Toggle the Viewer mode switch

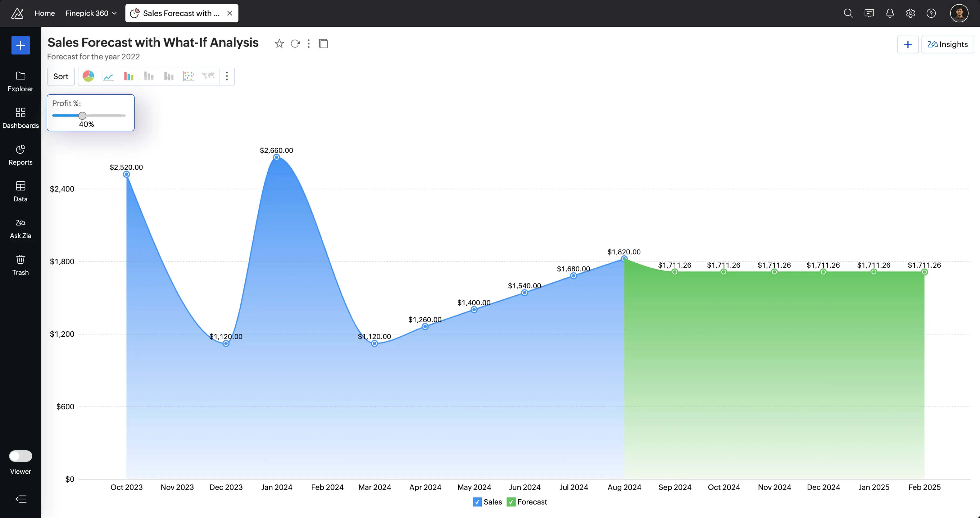coord(21,456)
